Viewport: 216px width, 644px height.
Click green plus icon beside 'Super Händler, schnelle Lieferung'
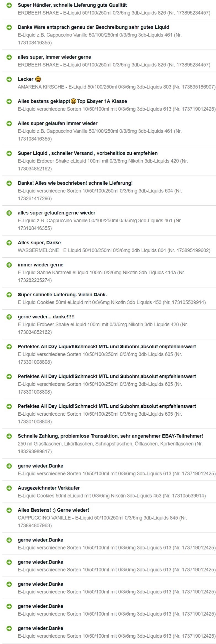[x=9, y=5]
